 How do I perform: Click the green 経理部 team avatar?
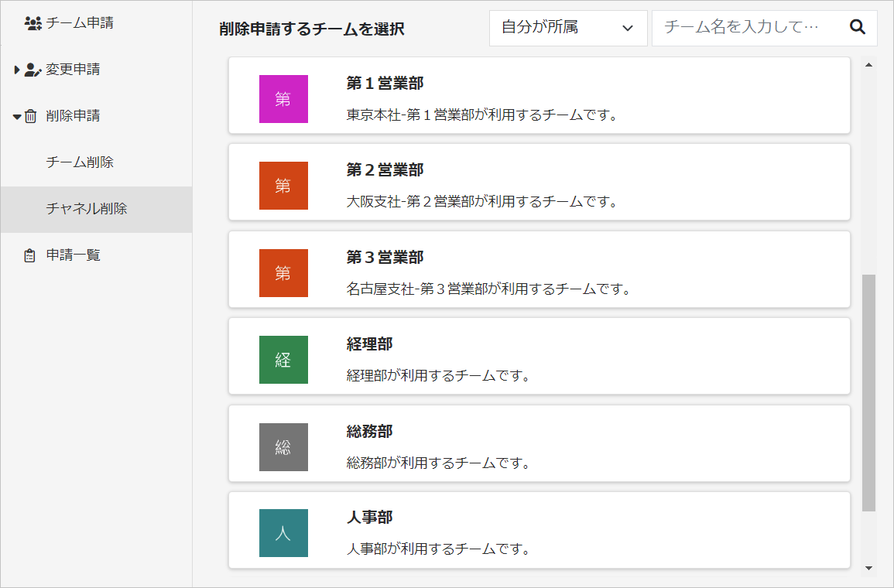(x=283, y=360)
